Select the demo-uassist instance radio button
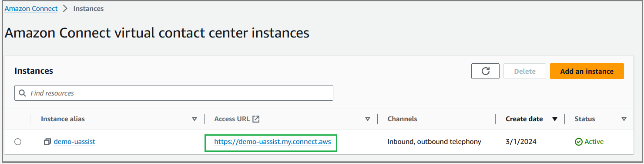Viewport: 644px width, 164px height. point(18,142)
